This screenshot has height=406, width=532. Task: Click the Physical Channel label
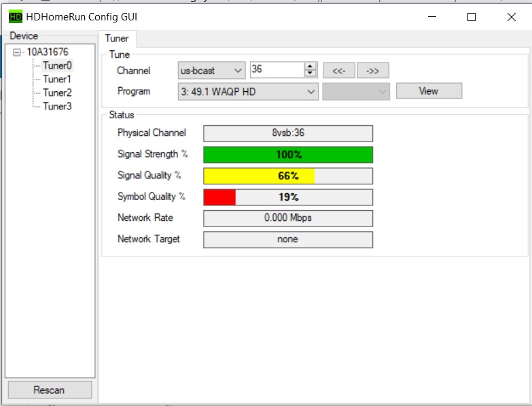(152, 133)
